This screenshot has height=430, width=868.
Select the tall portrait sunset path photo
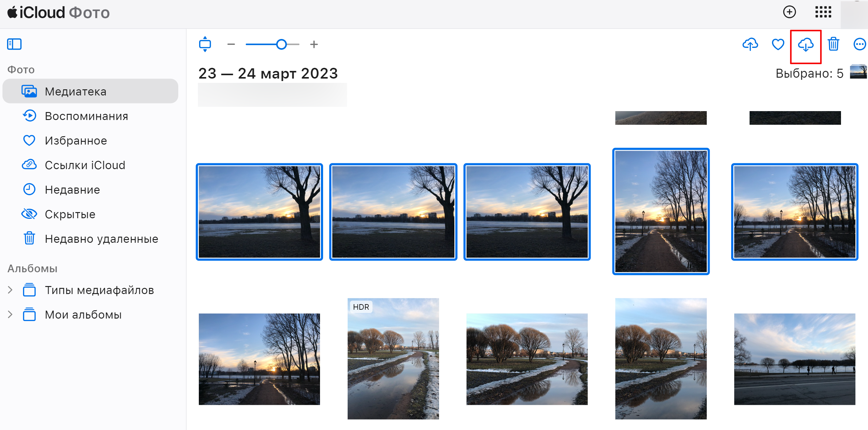coord(661,212)
